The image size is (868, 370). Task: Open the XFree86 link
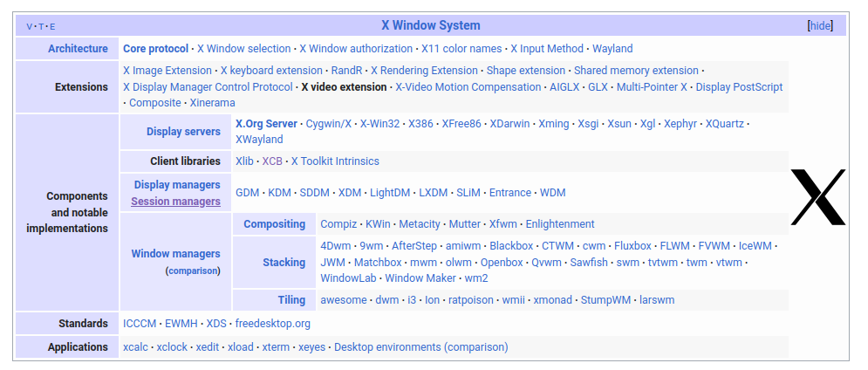461,124
